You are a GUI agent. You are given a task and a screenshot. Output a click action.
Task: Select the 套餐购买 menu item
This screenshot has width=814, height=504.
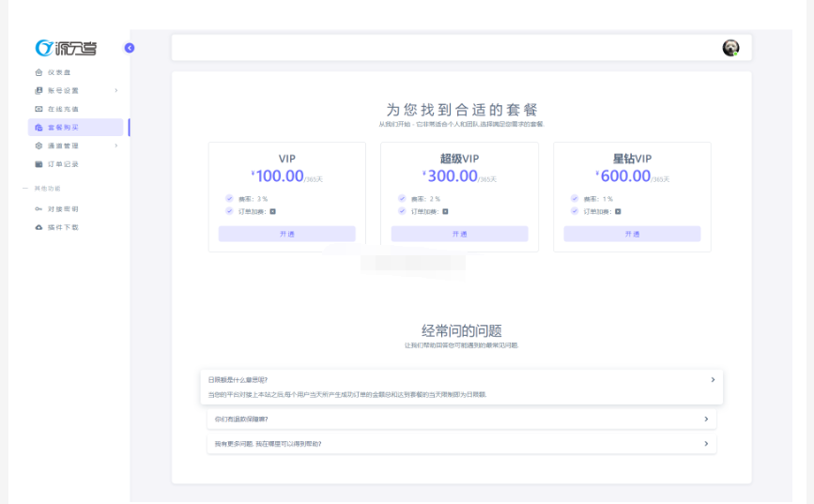(76, 127)
